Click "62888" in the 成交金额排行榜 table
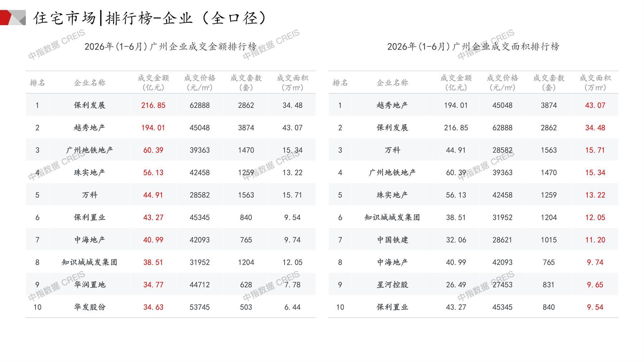Image resolution: width=644 pixels, height=362 pixels. pos(200,105)
